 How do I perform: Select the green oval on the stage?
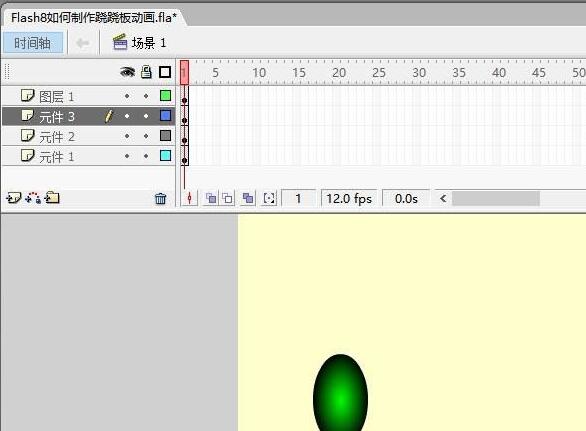point(340,392)
